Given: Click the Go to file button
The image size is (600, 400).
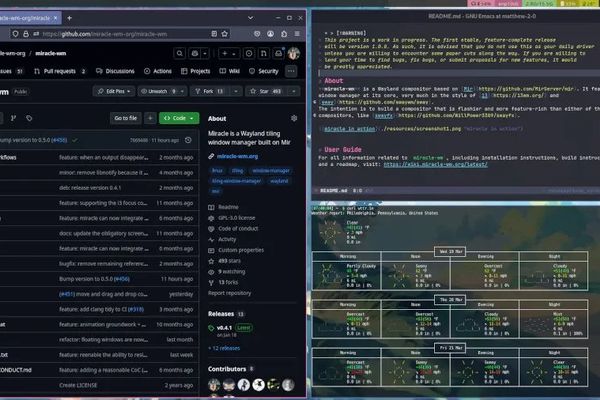Looking at the screenshot, I should [x=126, y=118].
